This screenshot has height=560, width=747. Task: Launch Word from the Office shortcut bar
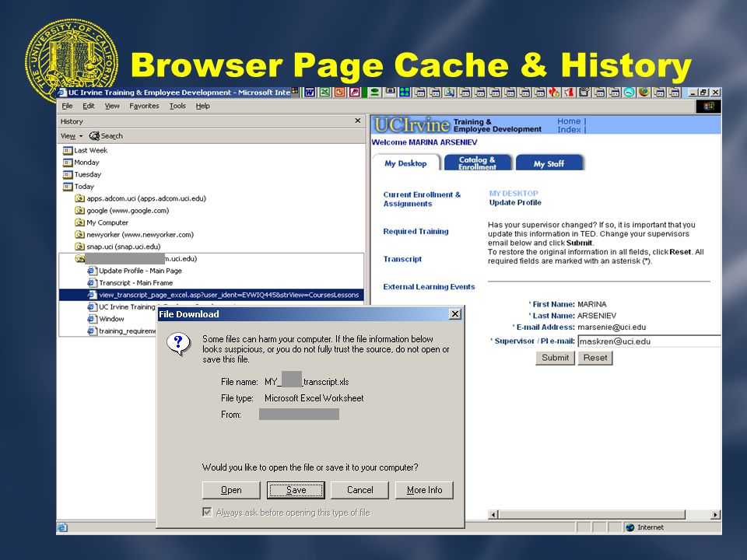click(310, 93)
